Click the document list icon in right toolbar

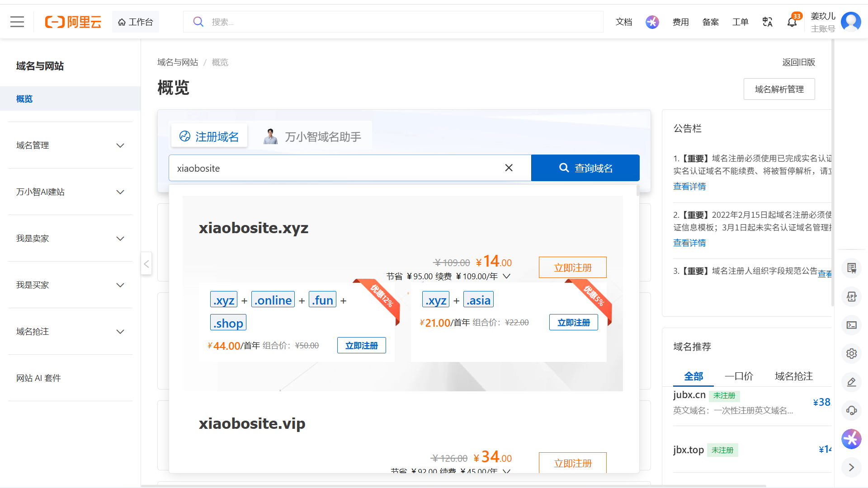852,268
